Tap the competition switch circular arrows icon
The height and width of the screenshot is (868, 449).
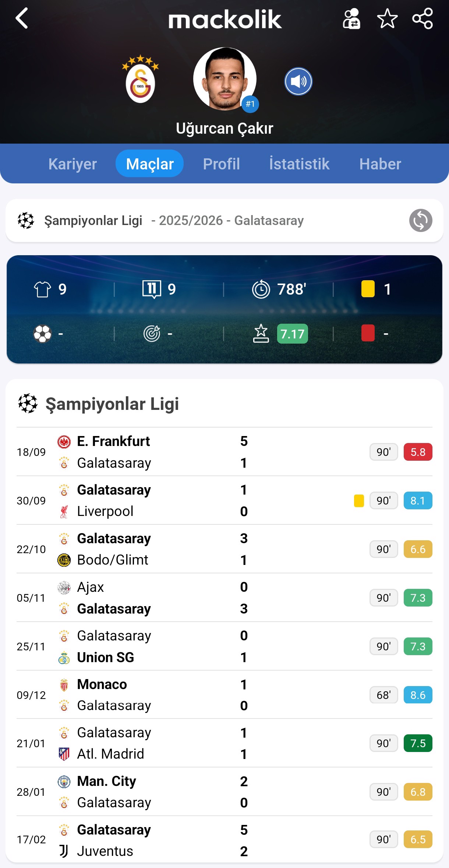[420, 221]
